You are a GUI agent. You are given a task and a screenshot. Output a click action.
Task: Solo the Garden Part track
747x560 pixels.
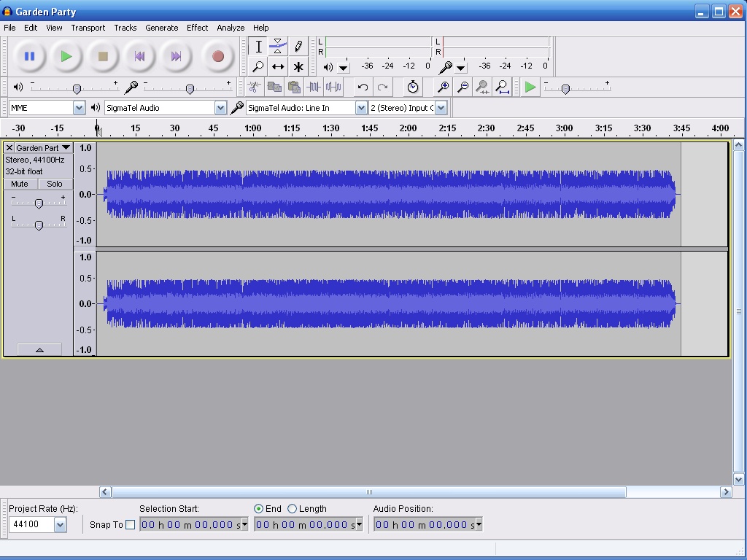click(54, 184)
